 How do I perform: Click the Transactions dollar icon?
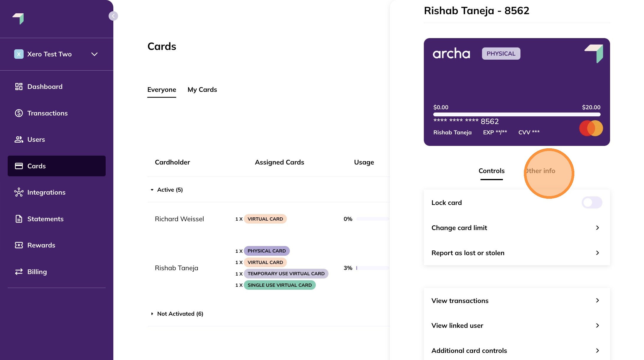pyautogui.click(x=19, y=113)
